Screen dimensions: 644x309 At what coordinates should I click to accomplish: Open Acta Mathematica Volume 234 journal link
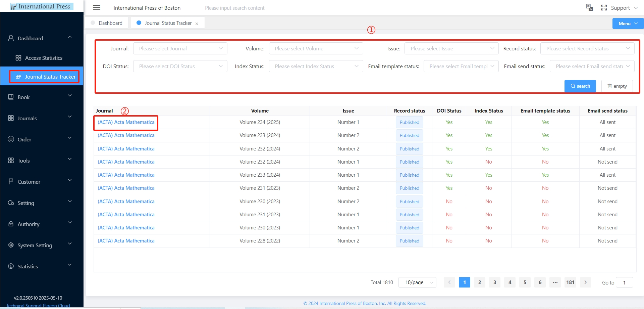tap(126, 122)
